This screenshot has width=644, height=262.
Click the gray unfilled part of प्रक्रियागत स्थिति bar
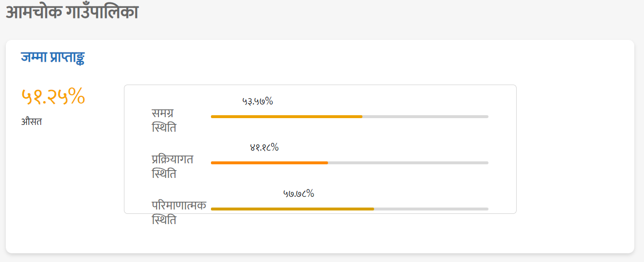tap(408, 163)
